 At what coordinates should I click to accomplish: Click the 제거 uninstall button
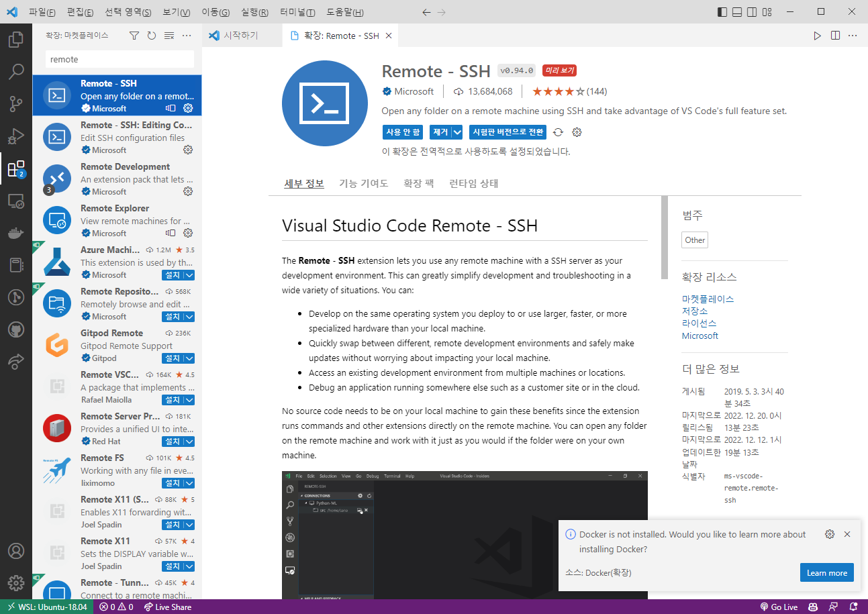(x=440, y=132)
